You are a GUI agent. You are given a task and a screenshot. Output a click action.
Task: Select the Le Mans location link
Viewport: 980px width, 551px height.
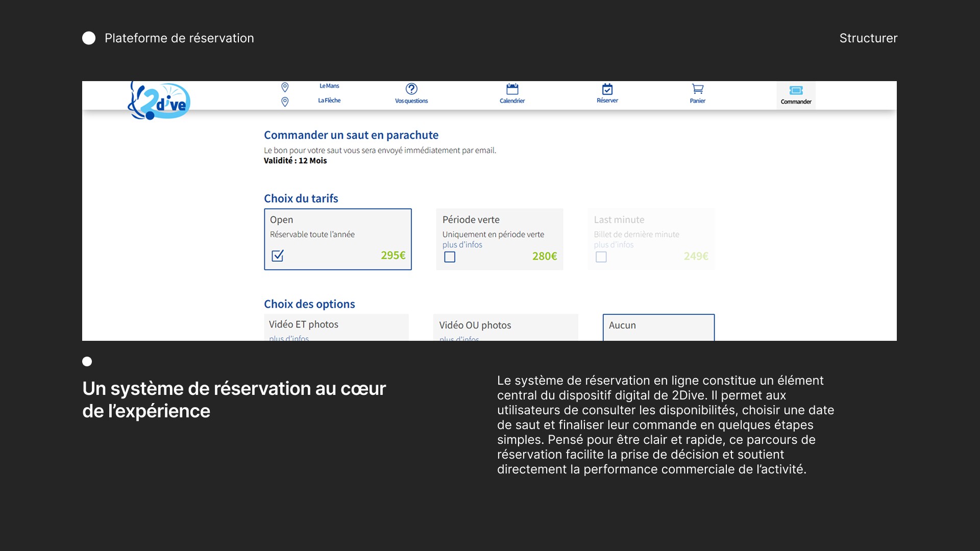pyautogui.click(x=329, y=86)
